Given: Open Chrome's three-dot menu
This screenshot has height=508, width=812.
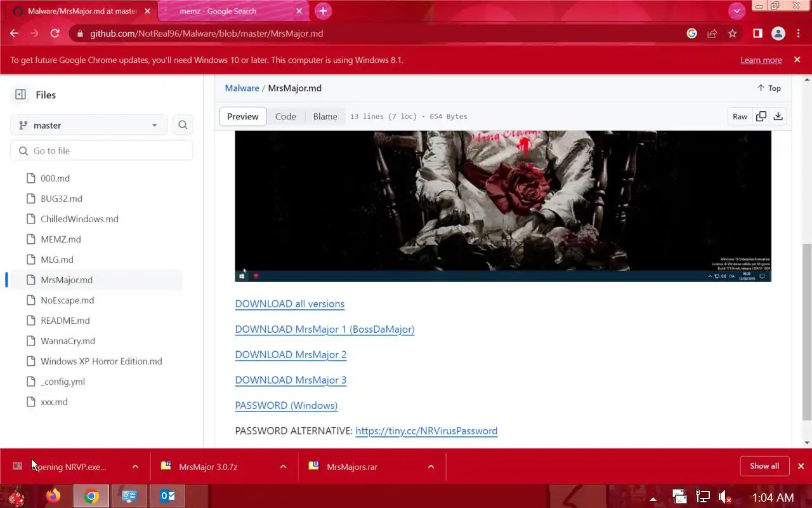Looking at the screenshot, I should click(797, 34).
